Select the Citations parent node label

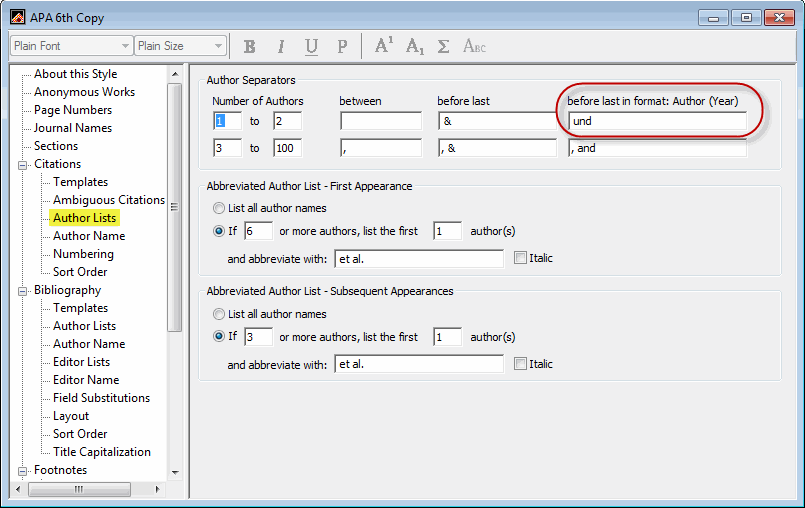(x=58, y=164)
